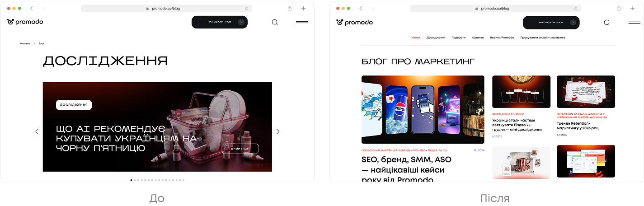Open the thumbnail of phone screens for the SEO, бренд, SMM article
Viewport: 644px width, 206px height.
(x=423, y=109)
